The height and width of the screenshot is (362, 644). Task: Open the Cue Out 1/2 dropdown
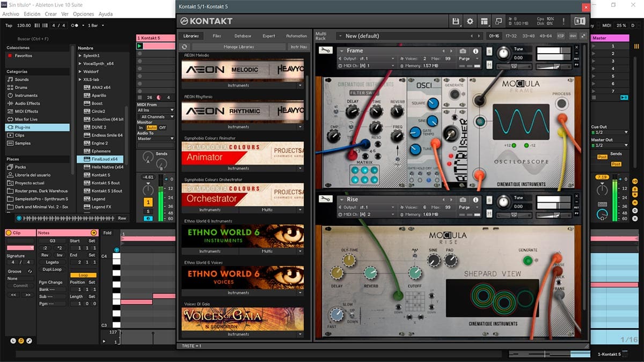tap(610, 132)
